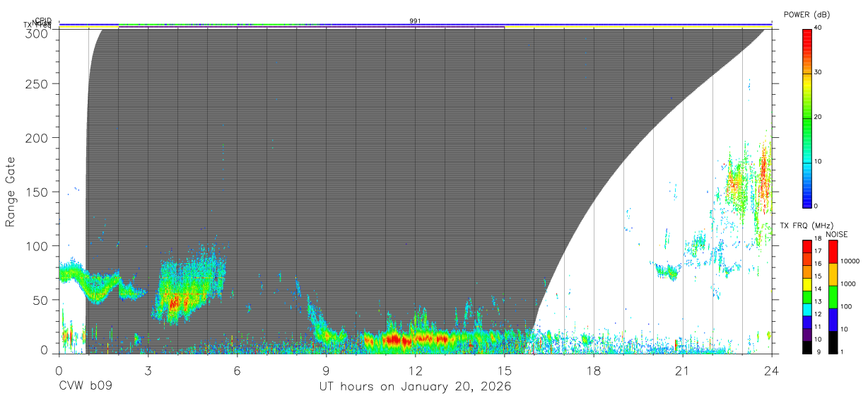Click the 6 tick on UT hours axis
This screenshot has height=401, width=868.
pyautogui.click(x=237, y=370)
